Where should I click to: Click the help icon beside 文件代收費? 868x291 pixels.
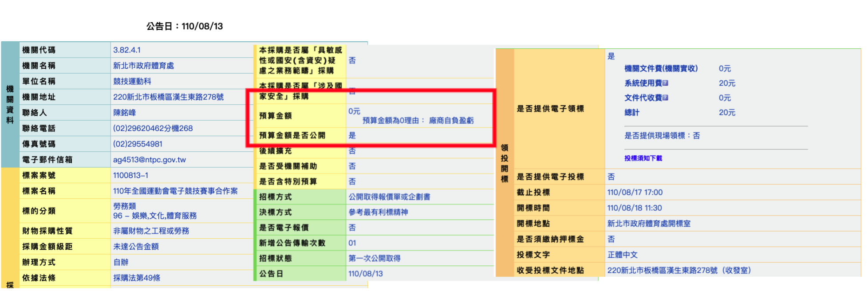click(x=665, y=98)
